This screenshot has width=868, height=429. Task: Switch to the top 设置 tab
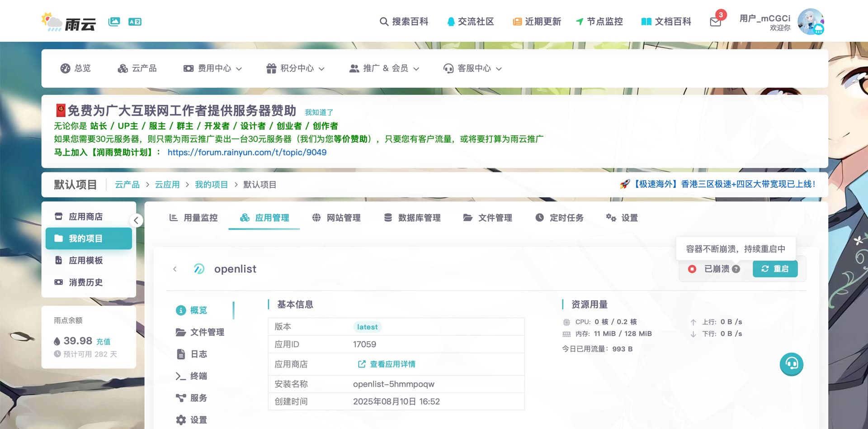622,218
